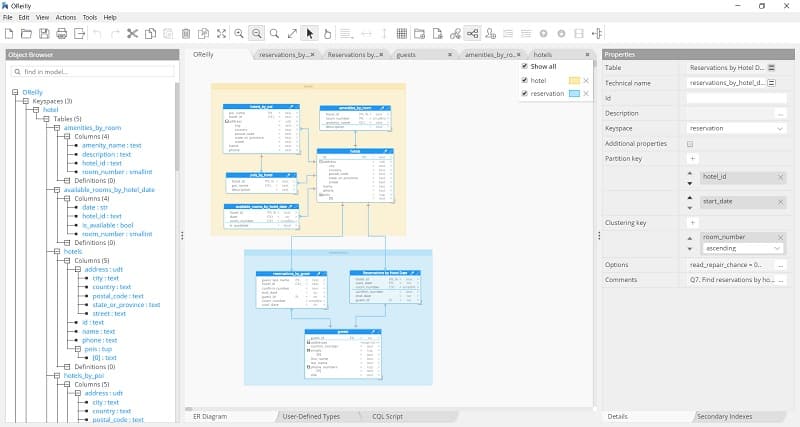Save the model with the floppy disk icon
Image resolution: width=800 pixels, height=427 pixels.
click(x=44, y=34)
